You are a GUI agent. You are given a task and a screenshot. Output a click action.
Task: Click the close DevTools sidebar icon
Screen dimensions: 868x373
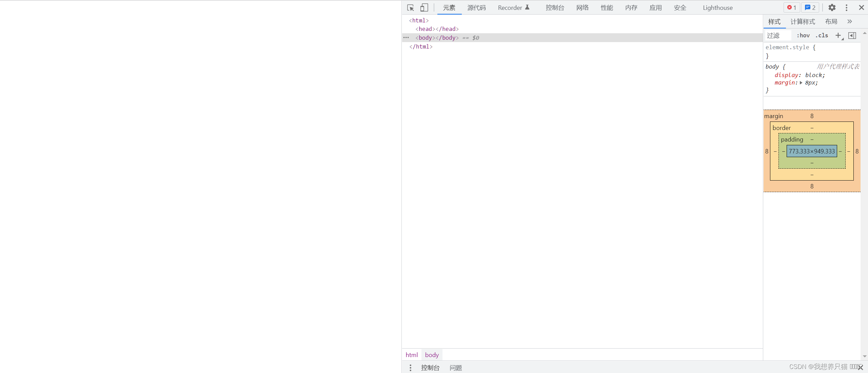860,7
